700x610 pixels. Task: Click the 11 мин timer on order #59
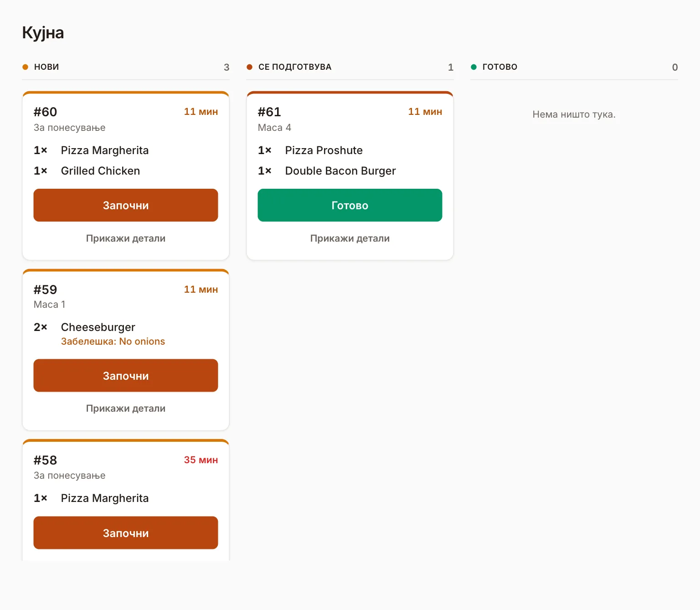(201, 289)
